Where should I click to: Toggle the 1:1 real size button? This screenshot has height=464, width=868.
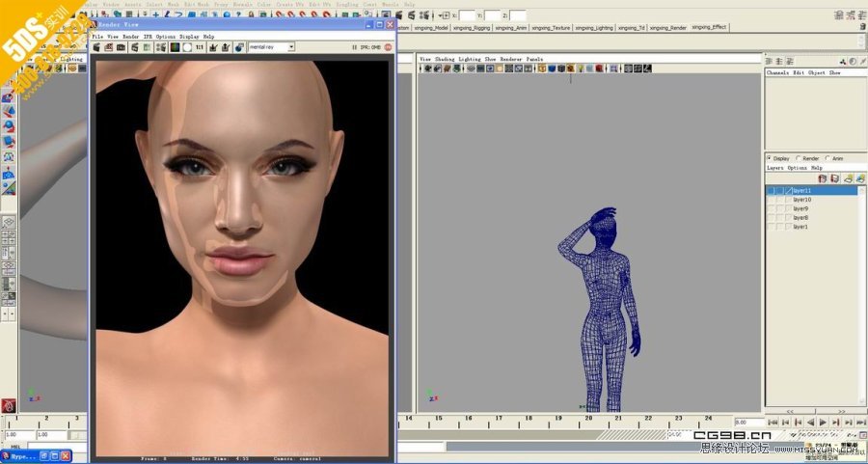199,47
